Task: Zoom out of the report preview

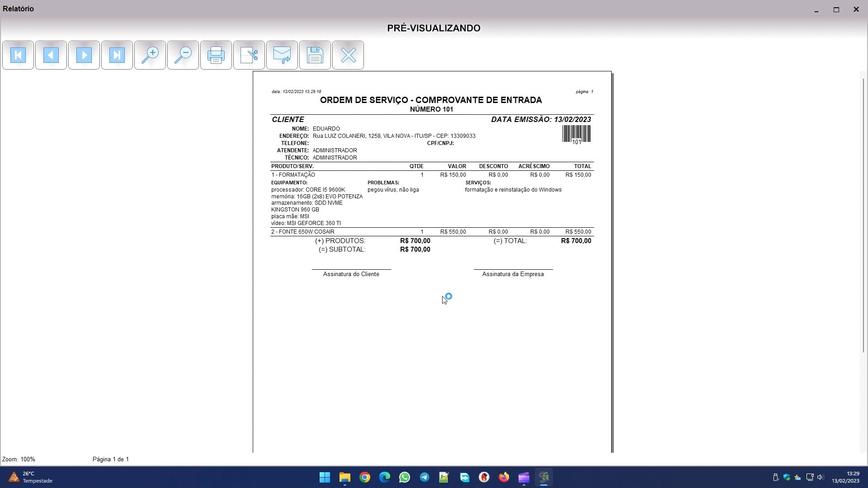Action: [183, 55]
